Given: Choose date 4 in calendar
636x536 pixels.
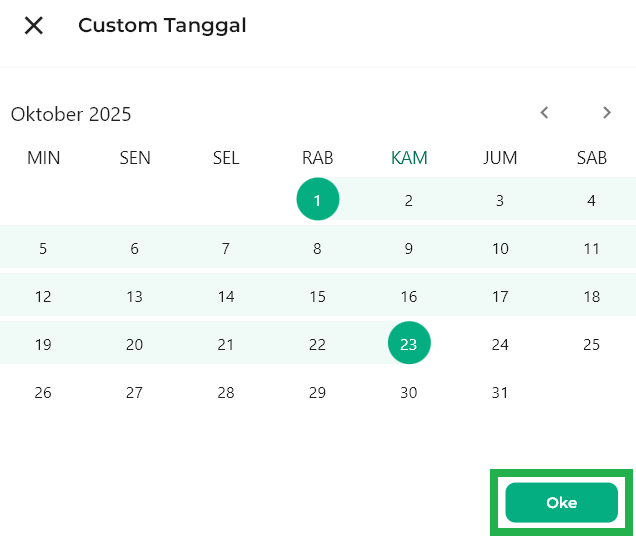Looking at the screenshot, I should 592,200.
